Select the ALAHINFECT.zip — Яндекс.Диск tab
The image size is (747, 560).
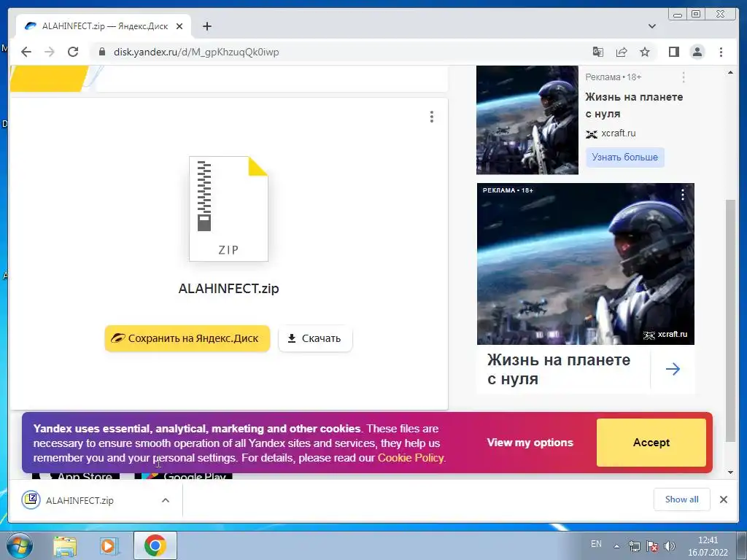(104, 26)
